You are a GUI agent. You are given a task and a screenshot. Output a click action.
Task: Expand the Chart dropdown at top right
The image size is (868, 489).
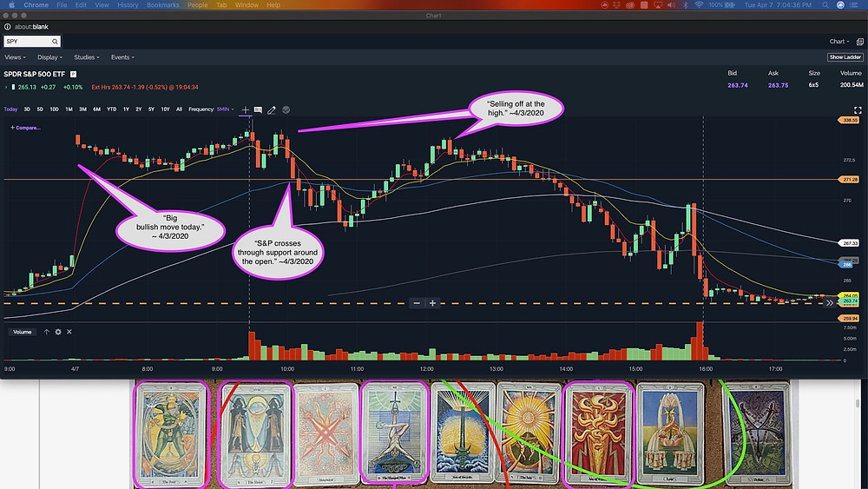tap(839, 42)
